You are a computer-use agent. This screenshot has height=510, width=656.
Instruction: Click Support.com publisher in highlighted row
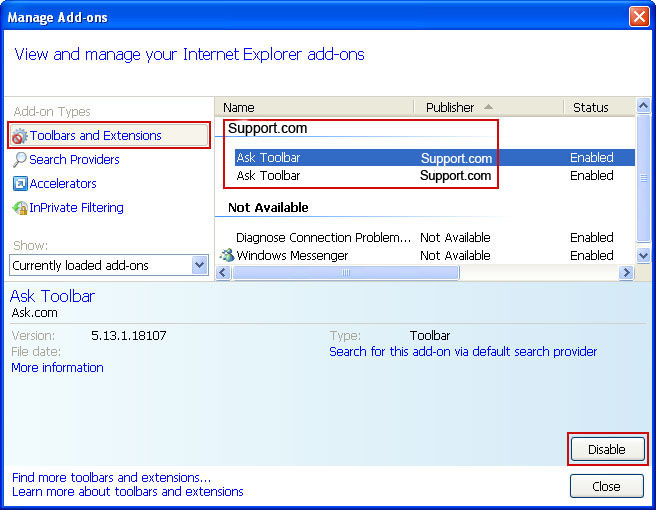coord(456,158)
